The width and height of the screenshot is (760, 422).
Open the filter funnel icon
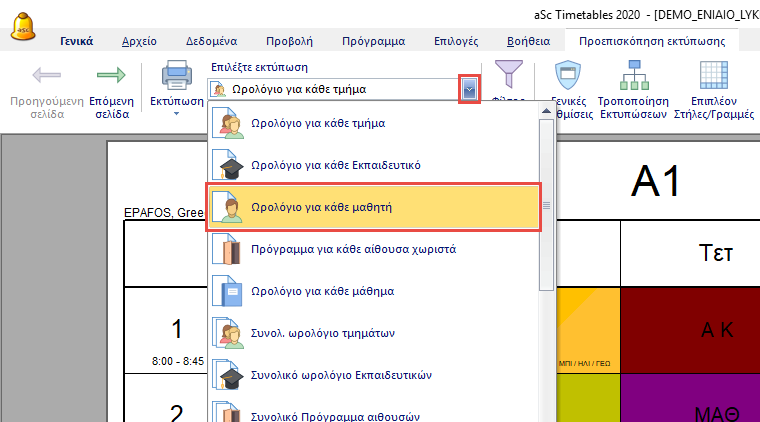(x=509, y=75)
